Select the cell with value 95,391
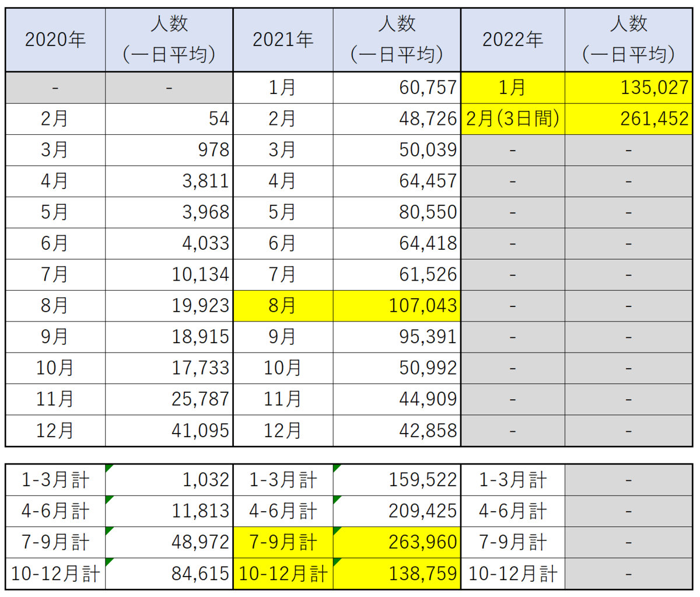700x597 pixels. (397, 337)
